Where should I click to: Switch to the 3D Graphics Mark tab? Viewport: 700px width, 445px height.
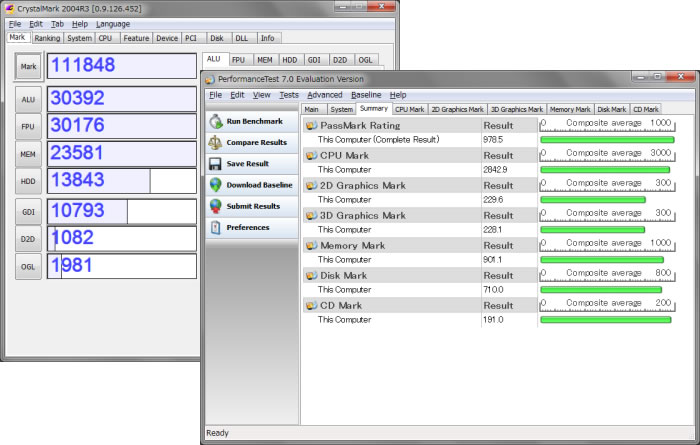click(517, 109)
